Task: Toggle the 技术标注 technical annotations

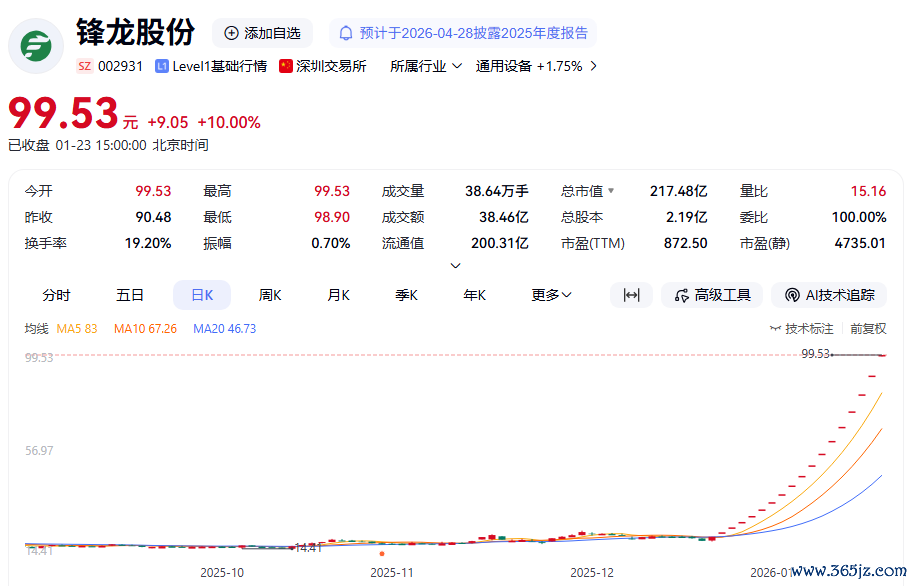Action: tap(801, 328)
